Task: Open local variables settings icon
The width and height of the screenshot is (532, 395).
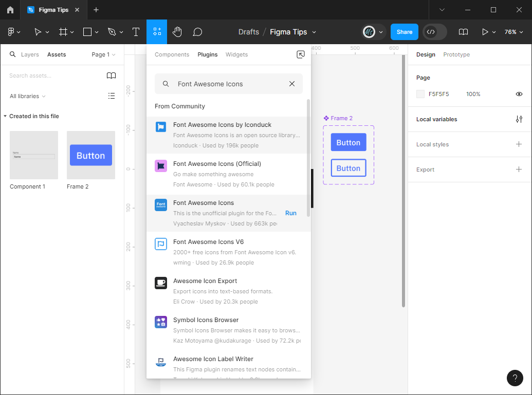Action: coord(519,119)
